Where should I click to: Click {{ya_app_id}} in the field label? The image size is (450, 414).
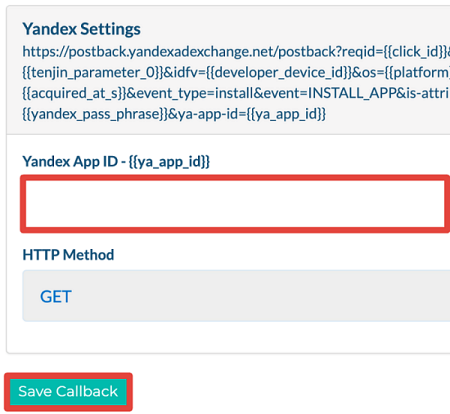tap(169, 162)
